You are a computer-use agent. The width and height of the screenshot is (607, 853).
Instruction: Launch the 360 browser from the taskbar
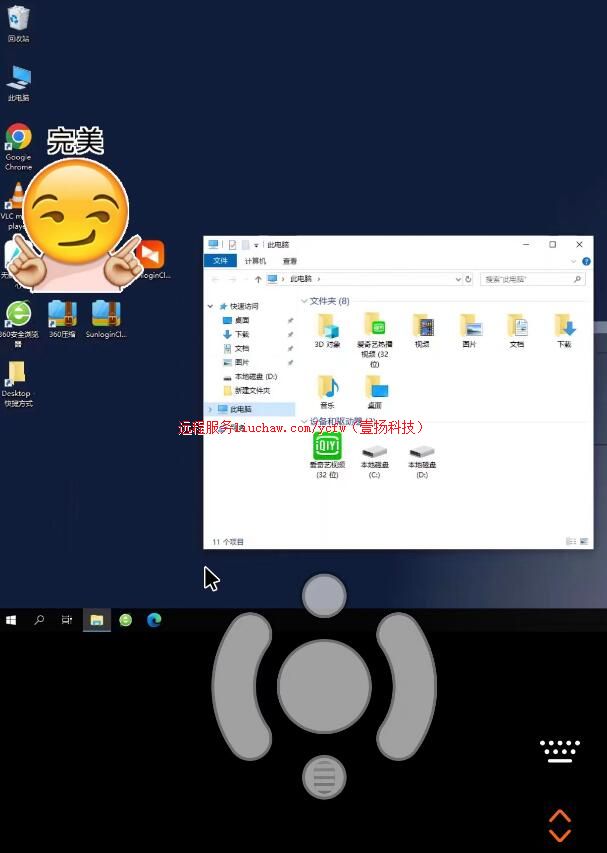click(x=125, y=620)
